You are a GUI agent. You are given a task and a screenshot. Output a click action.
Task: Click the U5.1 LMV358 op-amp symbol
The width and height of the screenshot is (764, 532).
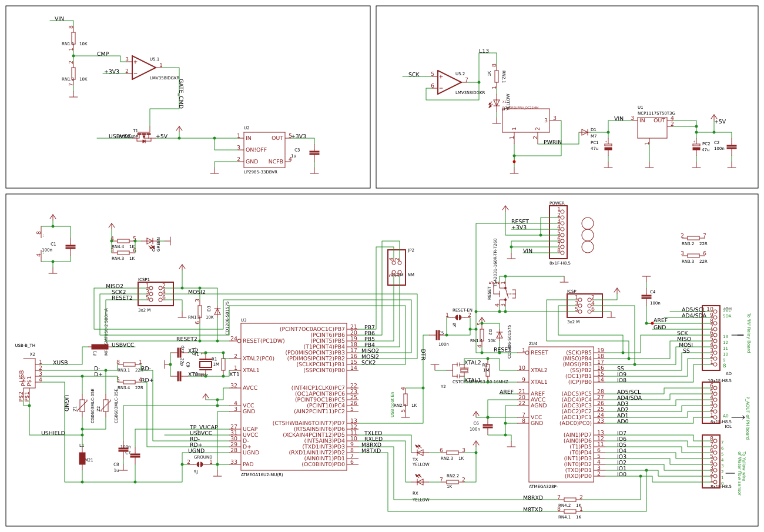[x=143, y=67]
